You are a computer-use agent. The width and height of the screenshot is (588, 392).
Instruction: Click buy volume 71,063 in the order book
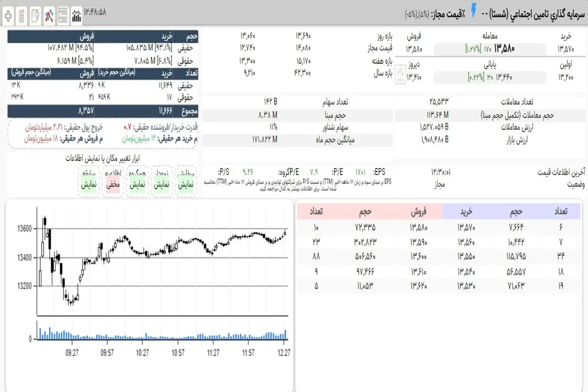516,286
